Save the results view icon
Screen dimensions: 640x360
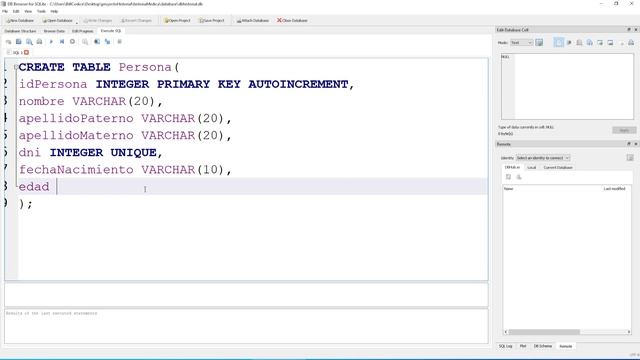click(x=85, y=42)
